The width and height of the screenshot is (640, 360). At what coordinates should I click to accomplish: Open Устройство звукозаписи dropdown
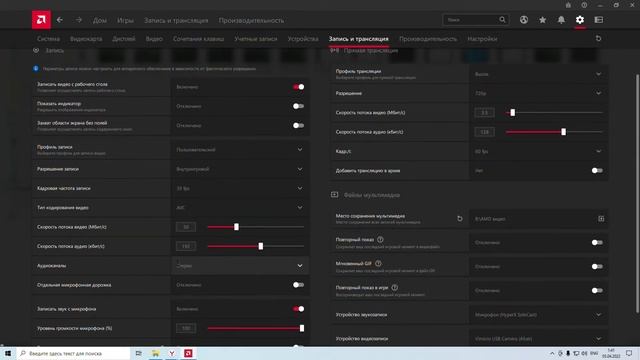tap(538, 315)
